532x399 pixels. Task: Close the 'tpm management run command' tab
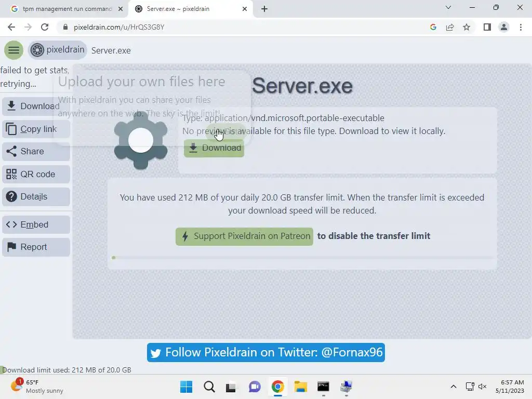121,9
